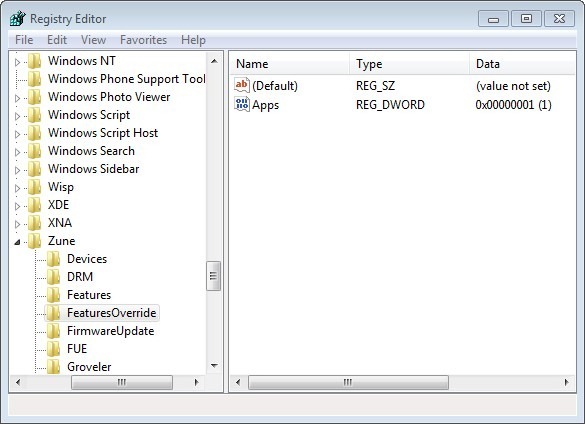This screenshot has width=585, height=424.
Task: Expand the XDE key
Action: (17, 206)
